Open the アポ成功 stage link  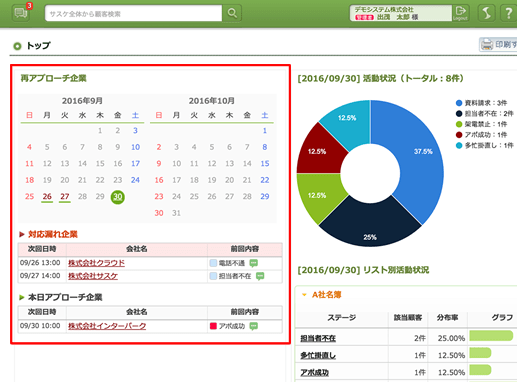pyautogui.click(x=315, y=372)
